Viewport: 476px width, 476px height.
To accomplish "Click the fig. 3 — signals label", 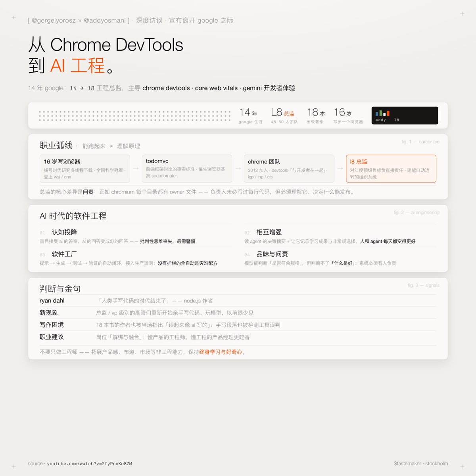I will (x=424, y=285).
